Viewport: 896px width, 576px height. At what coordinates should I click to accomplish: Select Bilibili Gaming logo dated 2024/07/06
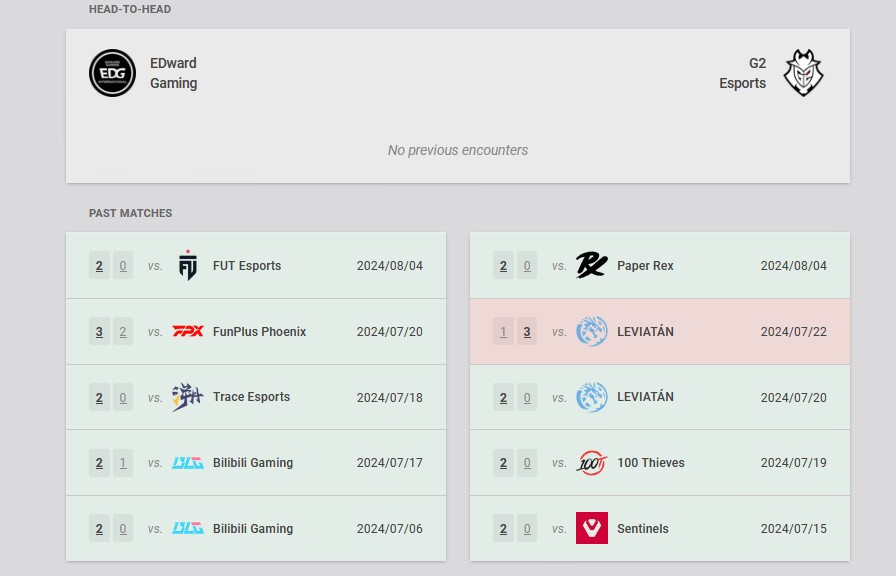click(187, 529)
